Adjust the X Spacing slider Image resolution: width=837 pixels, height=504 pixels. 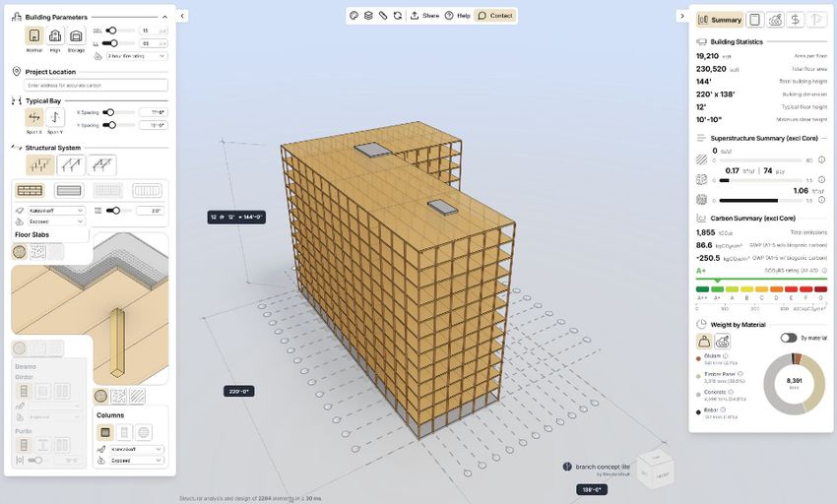(x=107, y=112)
